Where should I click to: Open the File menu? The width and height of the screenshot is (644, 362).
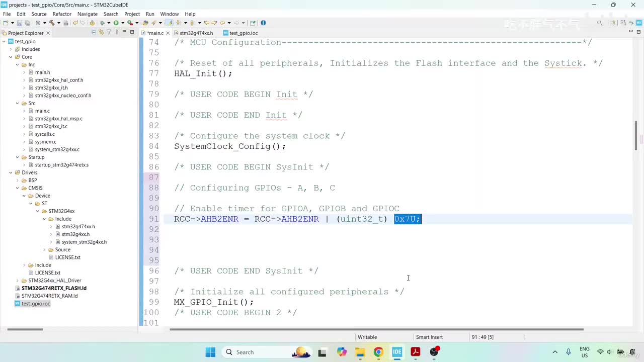coord(7,14)
